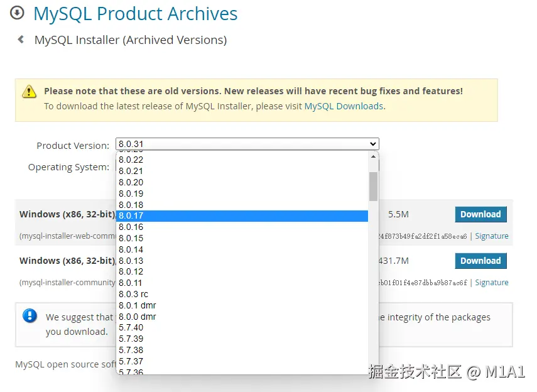The image size is (537, 392).
Task: Download the 431.7M community installer
Action: pyautogui.click(x=480, y=261)
